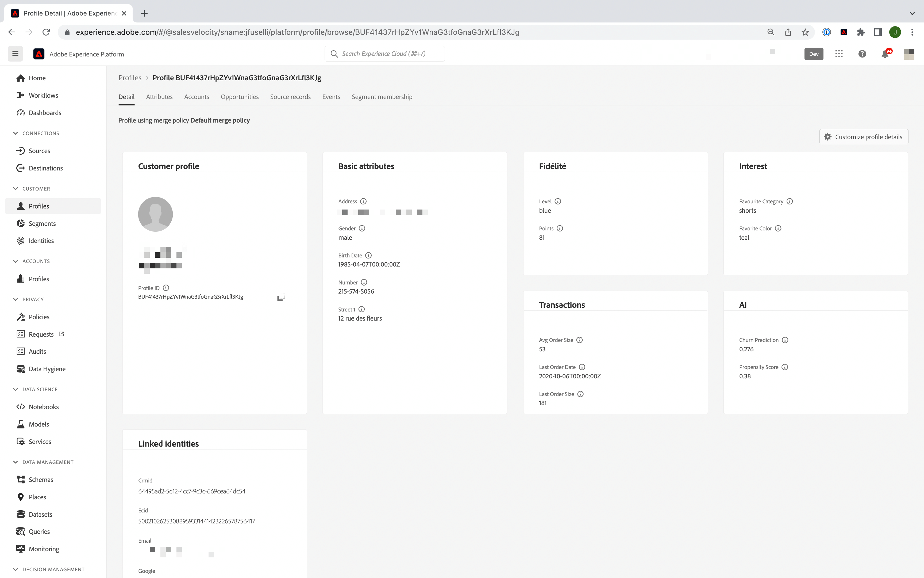Screen dimensions: 924x578
Task: Open the notifications bell
Action: click(885, 54)
